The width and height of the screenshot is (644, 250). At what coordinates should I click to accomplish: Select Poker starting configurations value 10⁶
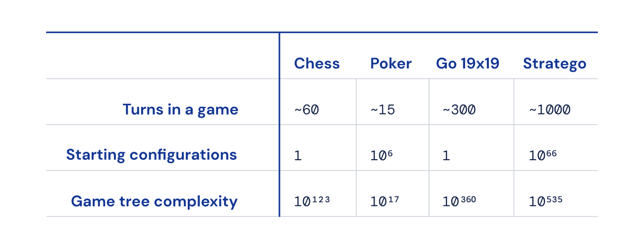click(x=382, y=155)
